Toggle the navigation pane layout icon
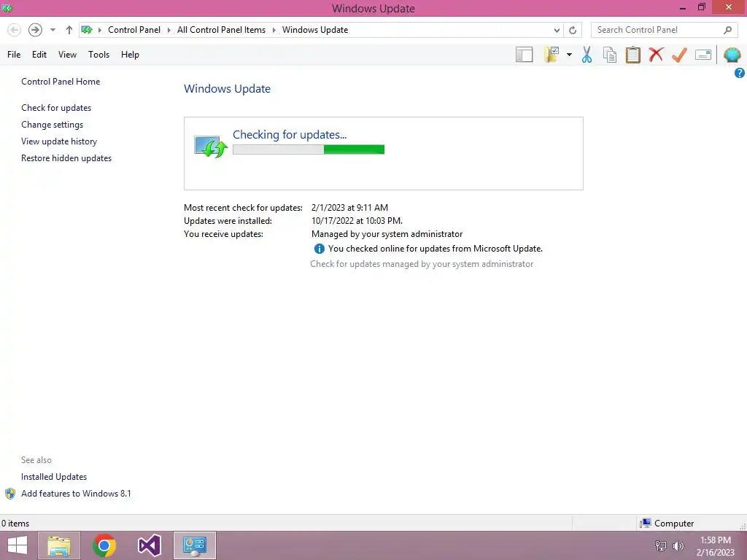747x560 pixels. [524, 55]
